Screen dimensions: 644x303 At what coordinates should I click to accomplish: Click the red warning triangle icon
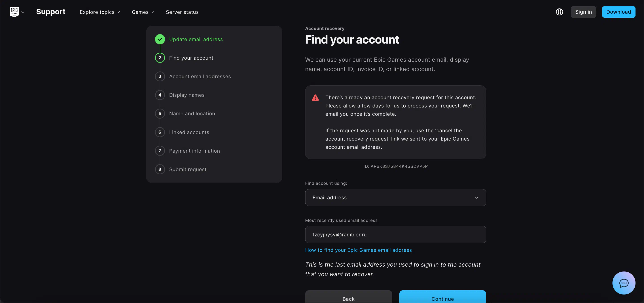pyautogui.click(x=315, y=98)
